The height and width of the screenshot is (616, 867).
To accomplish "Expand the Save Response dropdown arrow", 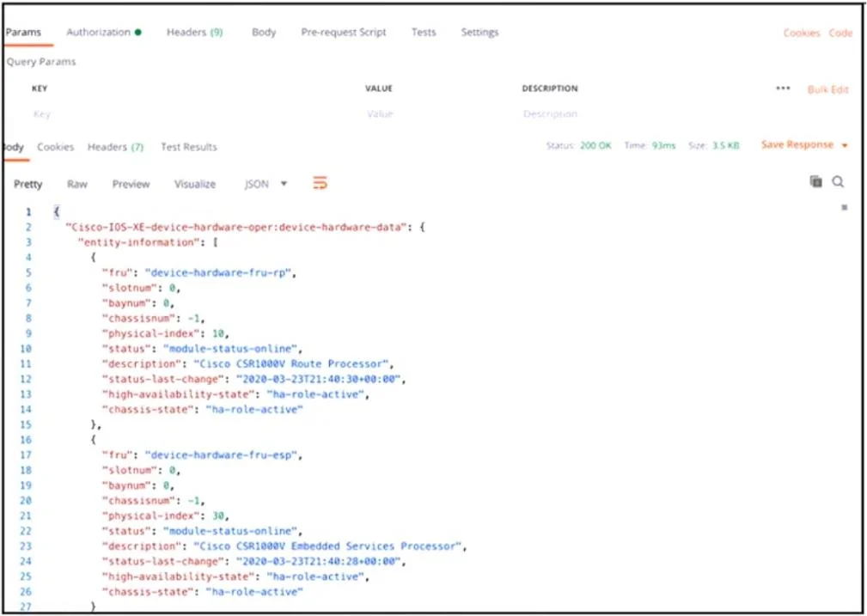I will (845, 145).
